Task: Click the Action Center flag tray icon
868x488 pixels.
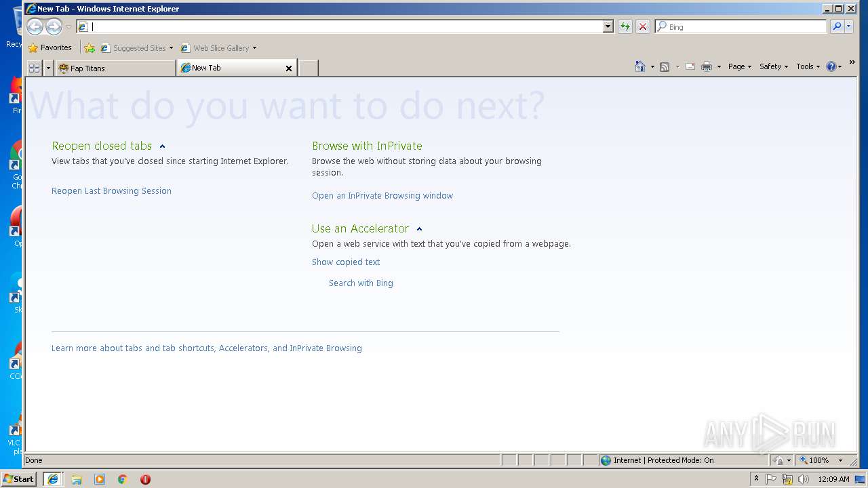Action: (x=771, y=479)
